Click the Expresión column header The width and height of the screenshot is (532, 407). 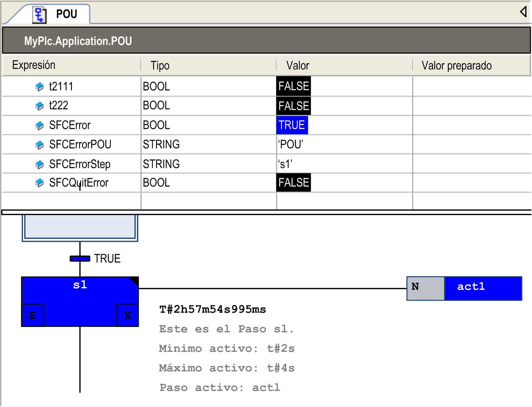[x=34, y=65]
